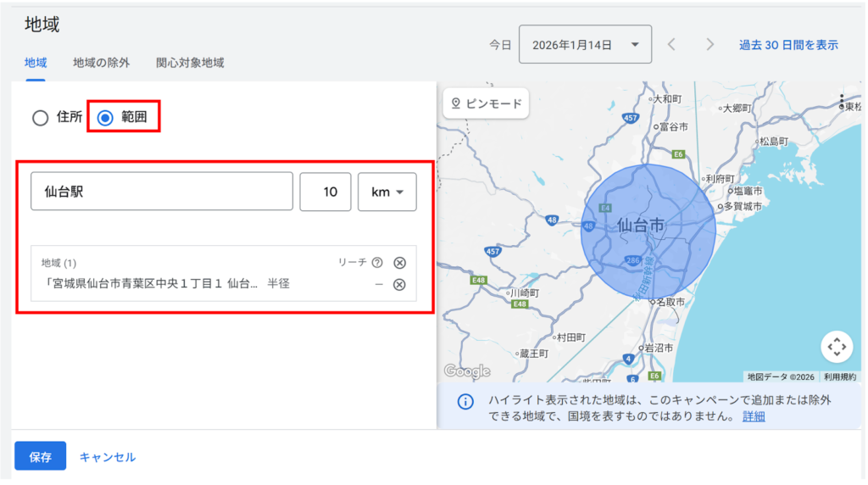This screenshot has width=868, height=485.
Task: Go to the next date period arrow
Action: point(710,44)
